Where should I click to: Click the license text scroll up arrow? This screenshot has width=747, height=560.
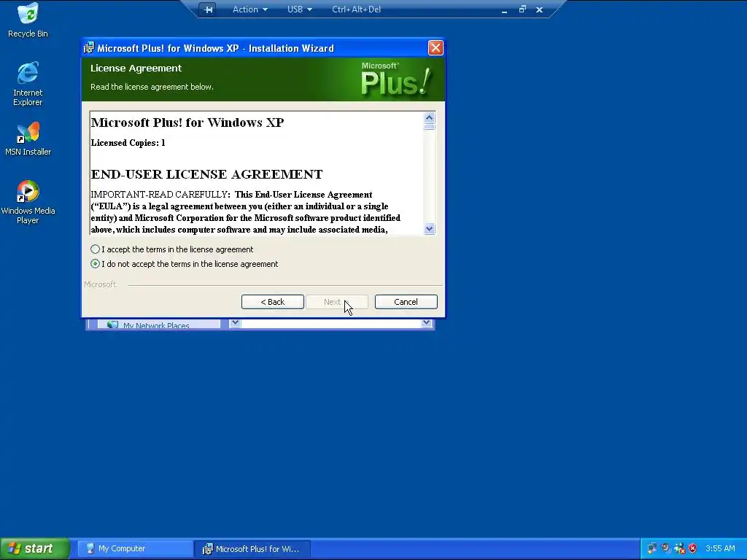pyautogui.click(x=429, y=117)
